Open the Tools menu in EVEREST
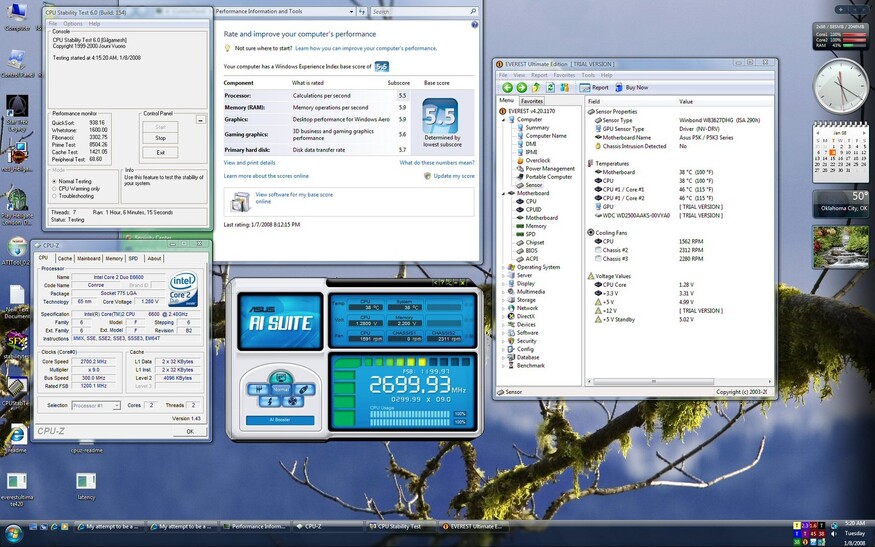Image resolution: width=875 pixels, height=547 pixels. (x=588, y=75)
